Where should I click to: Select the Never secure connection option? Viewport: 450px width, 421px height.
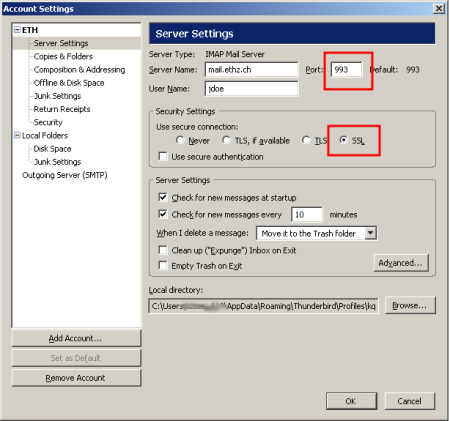click(180, 140)
